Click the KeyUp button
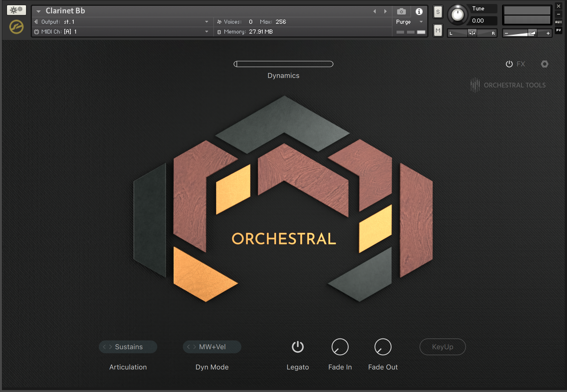 442,347
